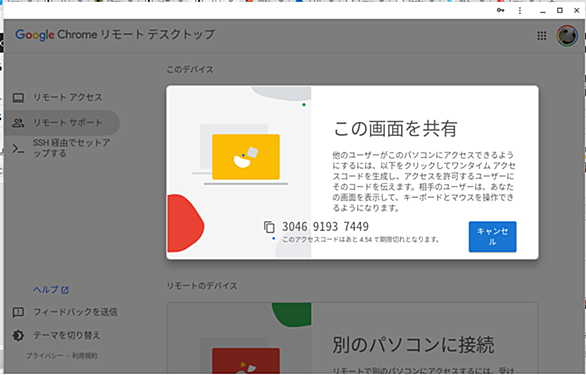Click the password key icon in title bar

500,10
